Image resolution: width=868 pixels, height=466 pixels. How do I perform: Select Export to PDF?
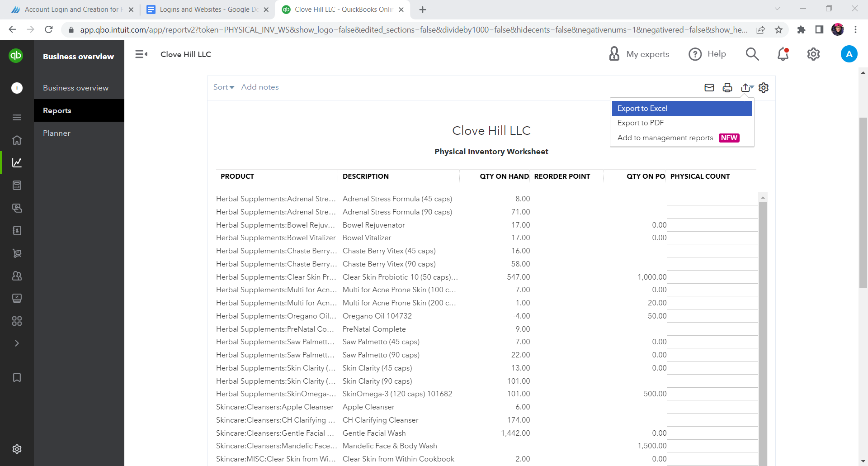pyautogui.click(x=682, y=123)
